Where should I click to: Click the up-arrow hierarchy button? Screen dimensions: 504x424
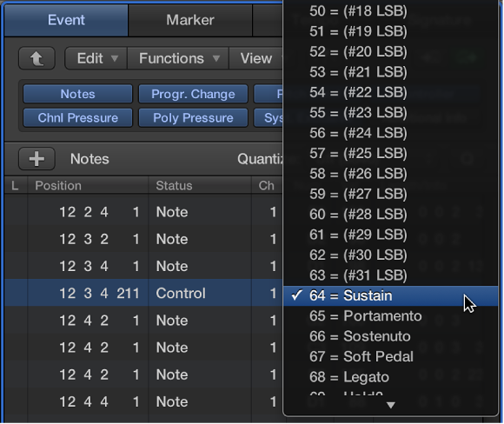[x=36, y=58]
